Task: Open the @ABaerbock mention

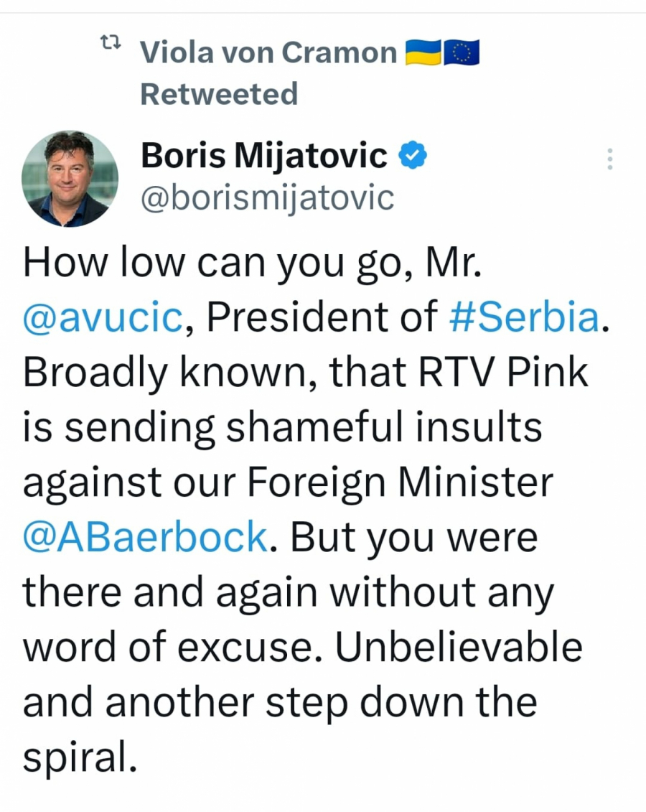Action: pos(146,538)
